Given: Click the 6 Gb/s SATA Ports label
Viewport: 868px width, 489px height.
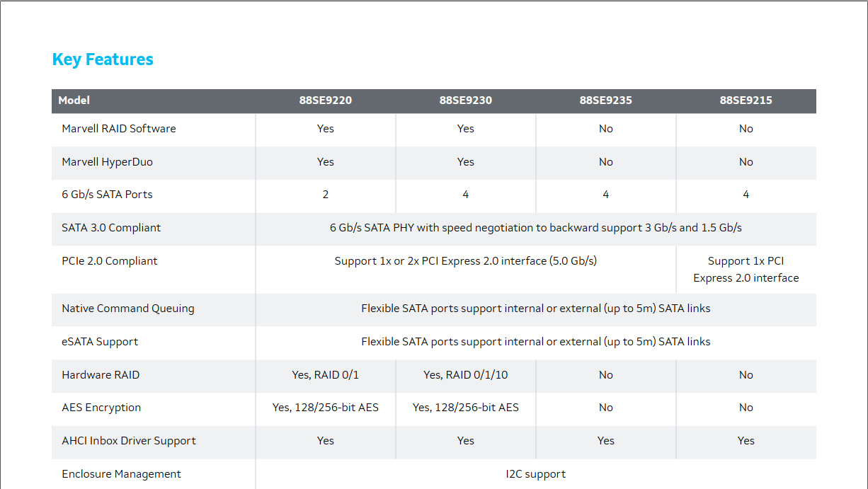Looking at the screenshot, I should (107, 195).
